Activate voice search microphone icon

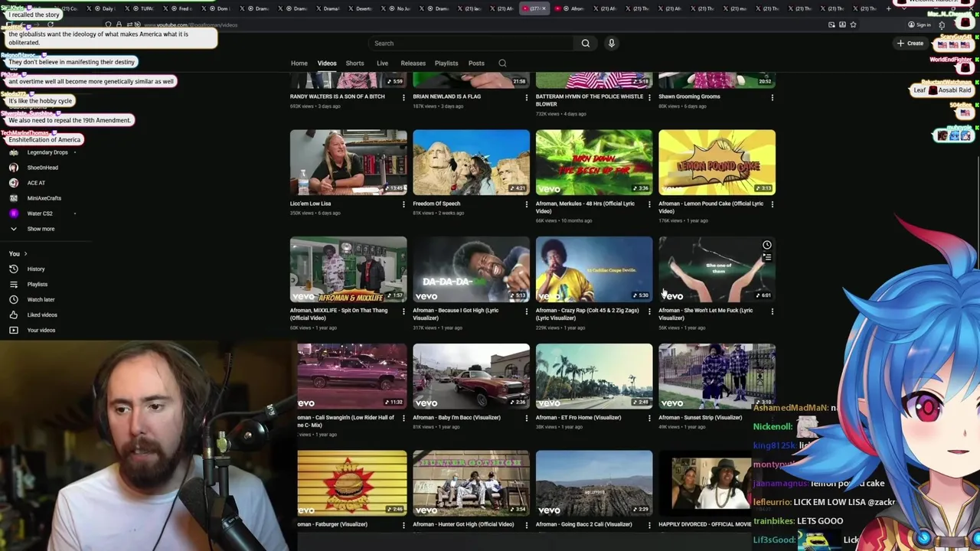pyautogui.click(x=611, y=44)
